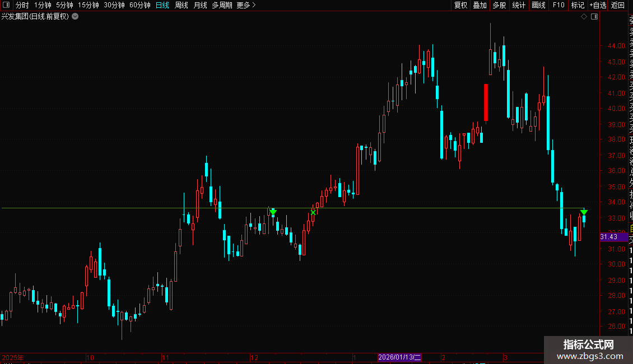Select the 日线 daily chart tab

162,5
